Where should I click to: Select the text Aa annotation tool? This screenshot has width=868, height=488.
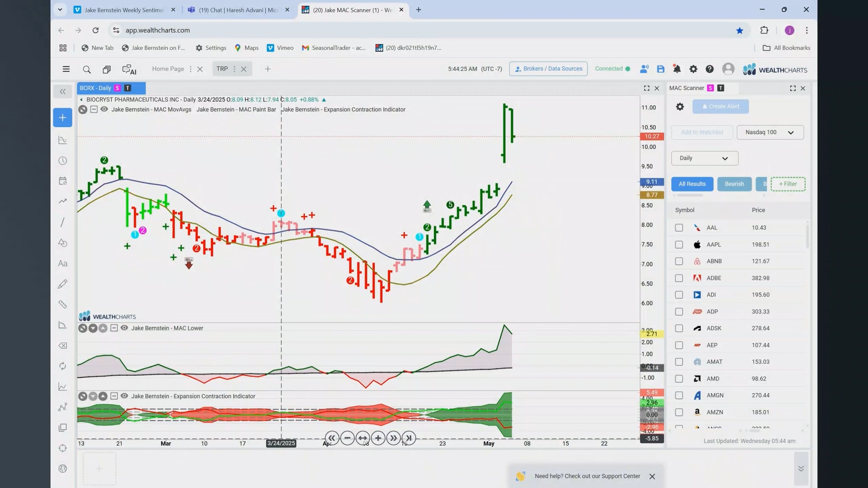pyautogui.click(x=62, y=263)
